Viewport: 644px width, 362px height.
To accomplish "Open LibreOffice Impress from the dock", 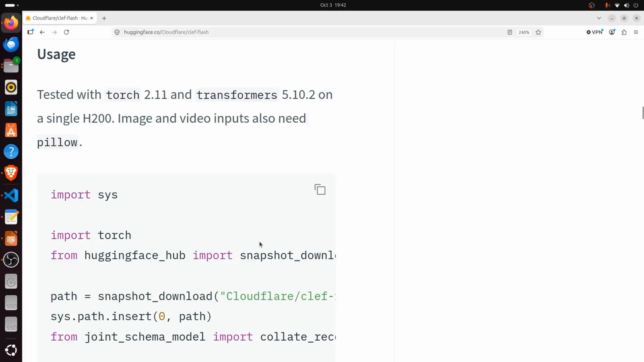I will point(11,239).
